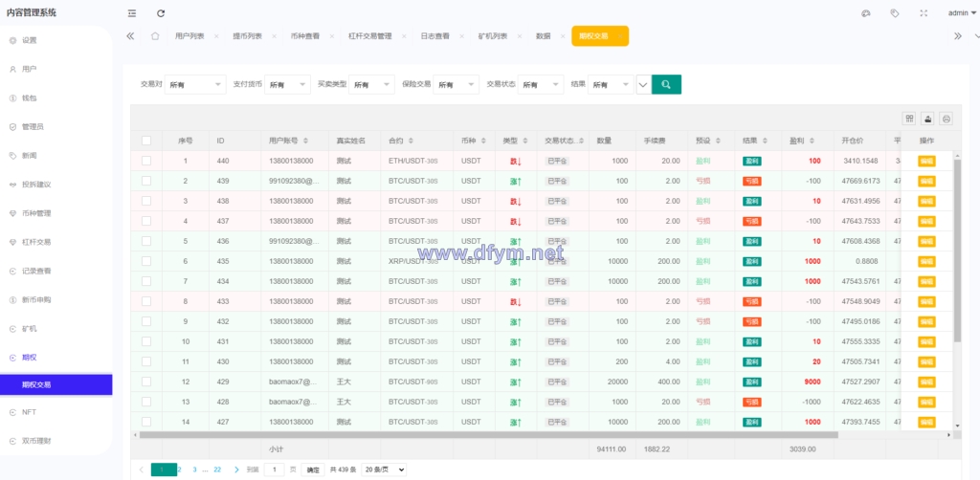The image size is (980, 480).
Task: Open 双币理财 in the sidebar
Action: [36, 441]
